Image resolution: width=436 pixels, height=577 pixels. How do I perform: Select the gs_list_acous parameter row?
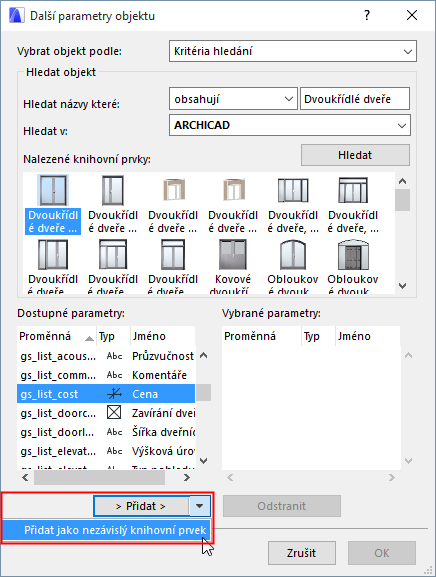[106, 356]
